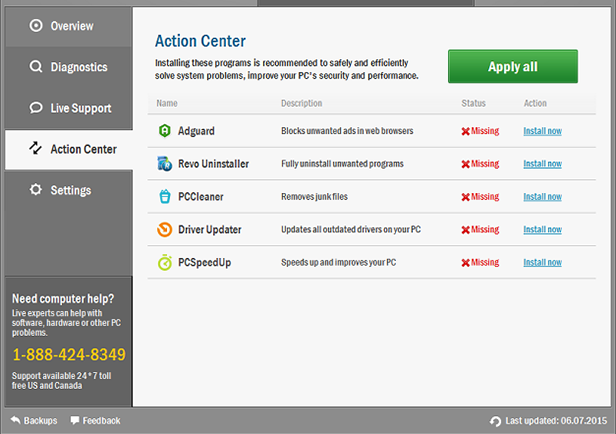
Task: Click the red X in Adguard row
Action: click(466, 131)
